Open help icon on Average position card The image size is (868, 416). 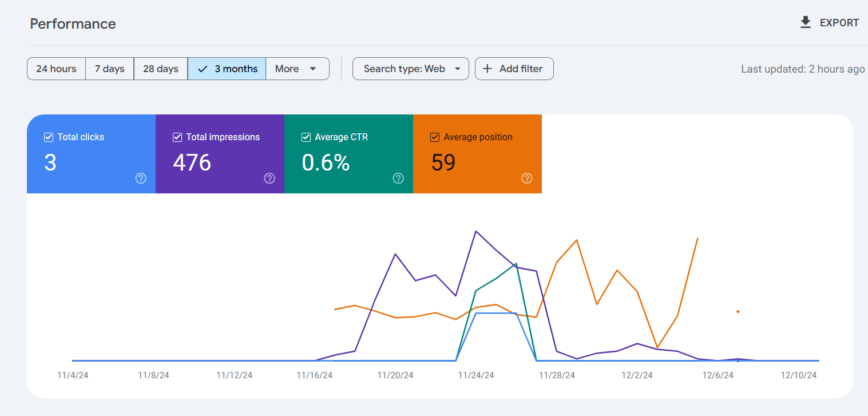point(527,179)
